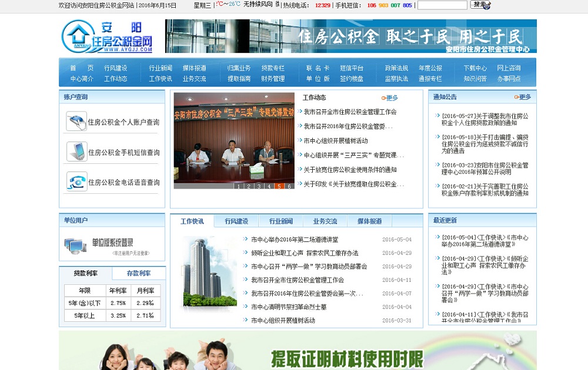Open the mobile SMS query phone icon
This screenshot has width=588, height=370.
click(x=77, y=152)
